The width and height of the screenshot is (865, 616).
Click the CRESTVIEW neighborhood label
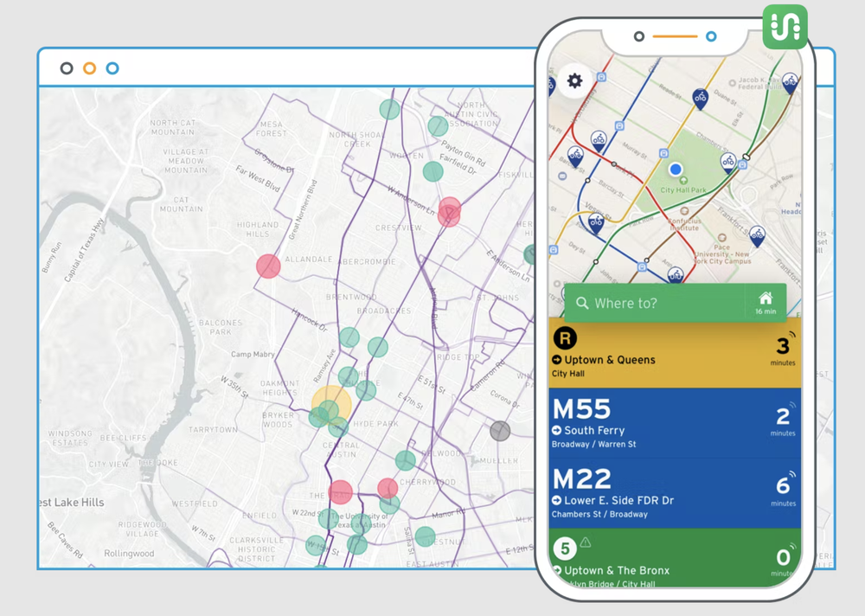398,228
